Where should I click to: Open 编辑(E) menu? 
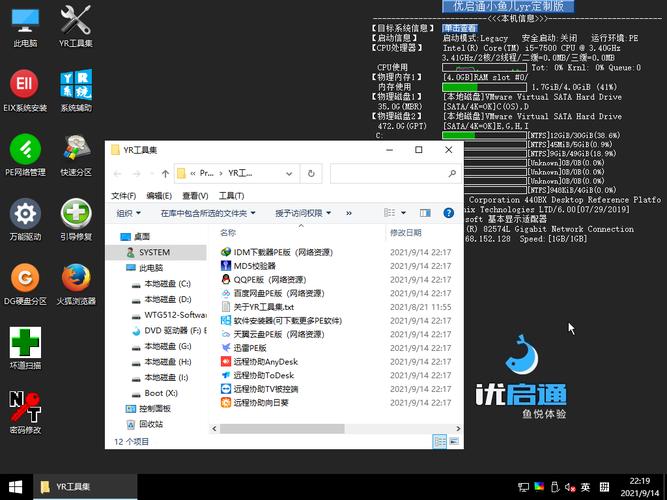click(159, 196)
